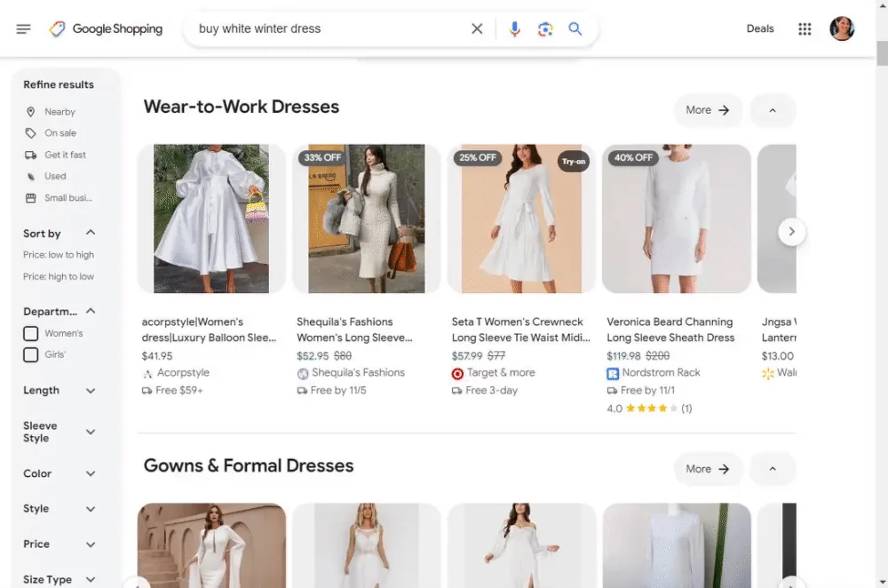Click More for Wear-to-Work Dresses

point(708,110)
